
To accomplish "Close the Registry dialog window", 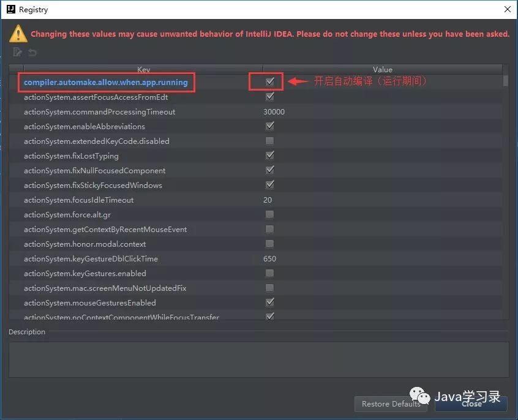I will click(508, 9).
